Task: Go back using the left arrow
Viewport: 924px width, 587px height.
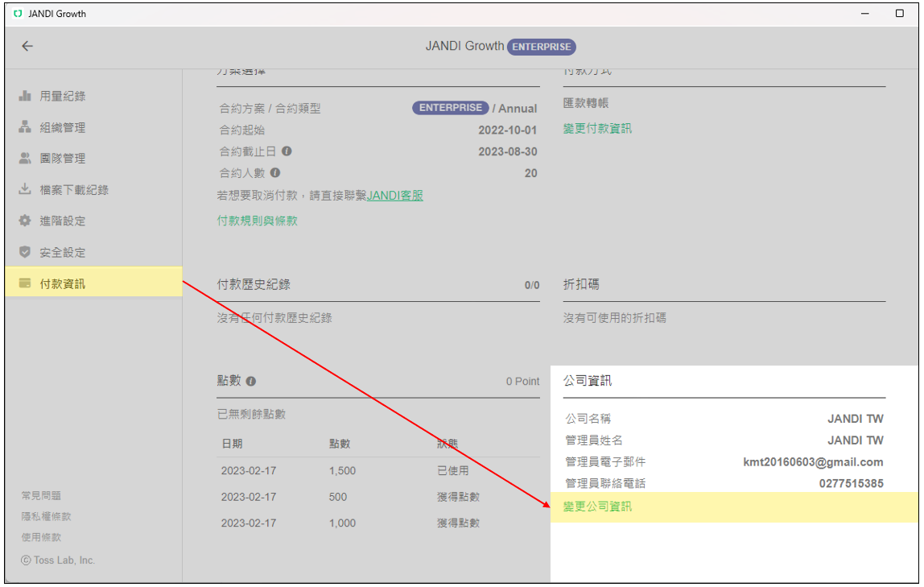Action: pyautogui.click(x=27, y=46)
